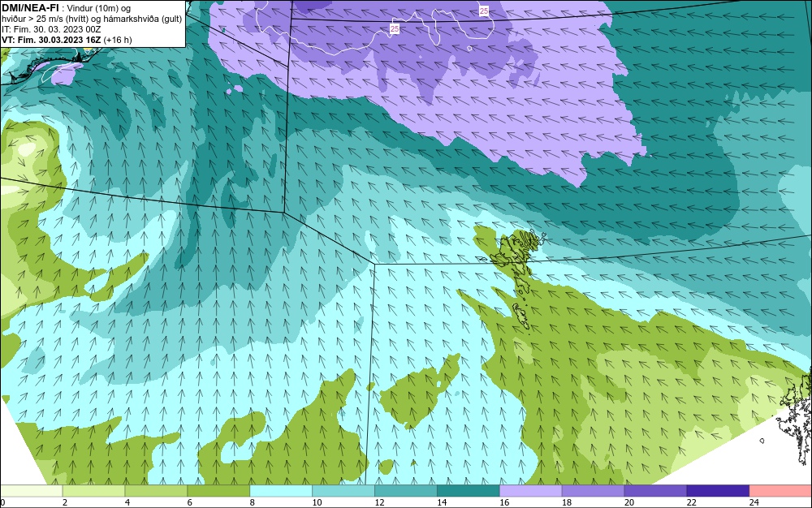Click the "DMI/NEA-FI" title text
812x508 pixels.
point(30,8)
